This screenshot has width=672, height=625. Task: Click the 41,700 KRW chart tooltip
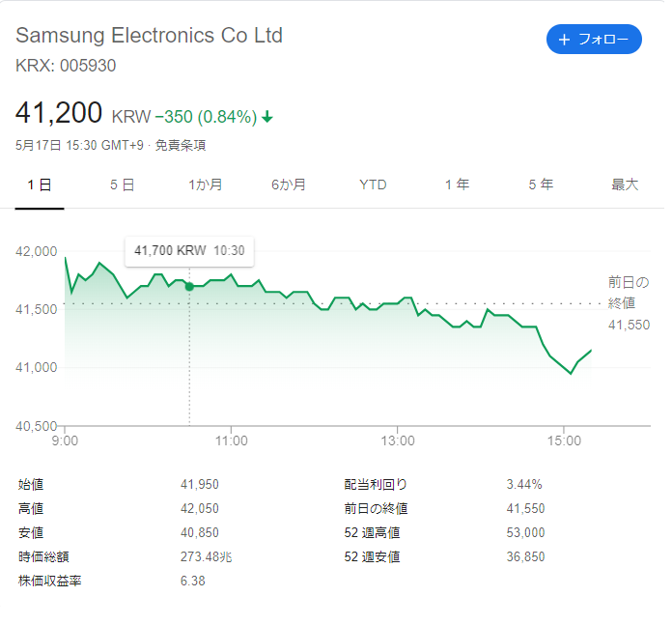click(x=189, y=250)
